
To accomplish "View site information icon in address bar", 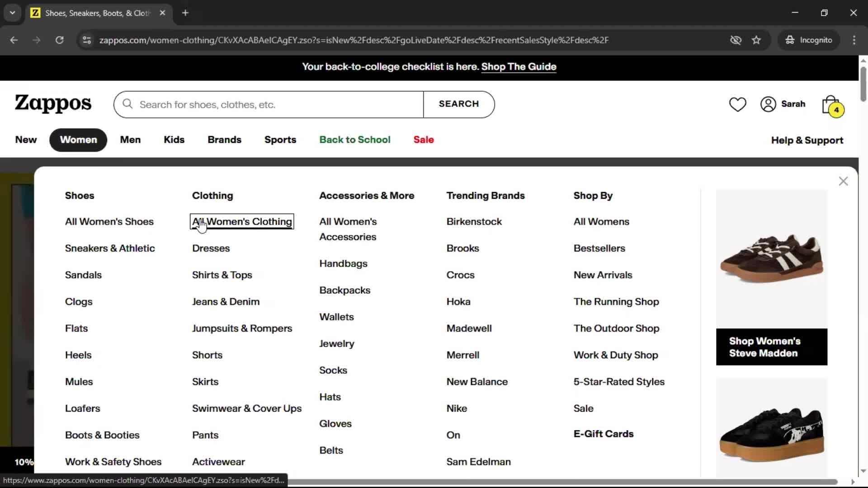I will coord(86,40).
